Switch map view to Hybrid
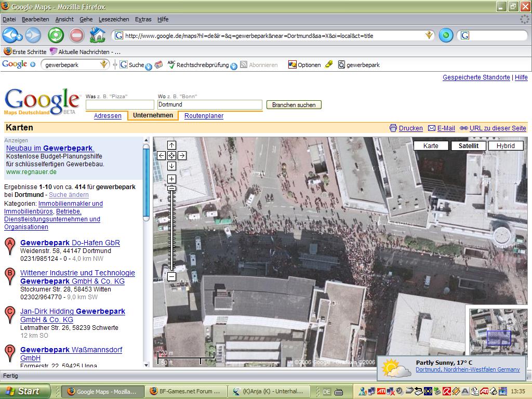Image resolution: width=532 pixels, height=399 pixels. tap(506, 145)
